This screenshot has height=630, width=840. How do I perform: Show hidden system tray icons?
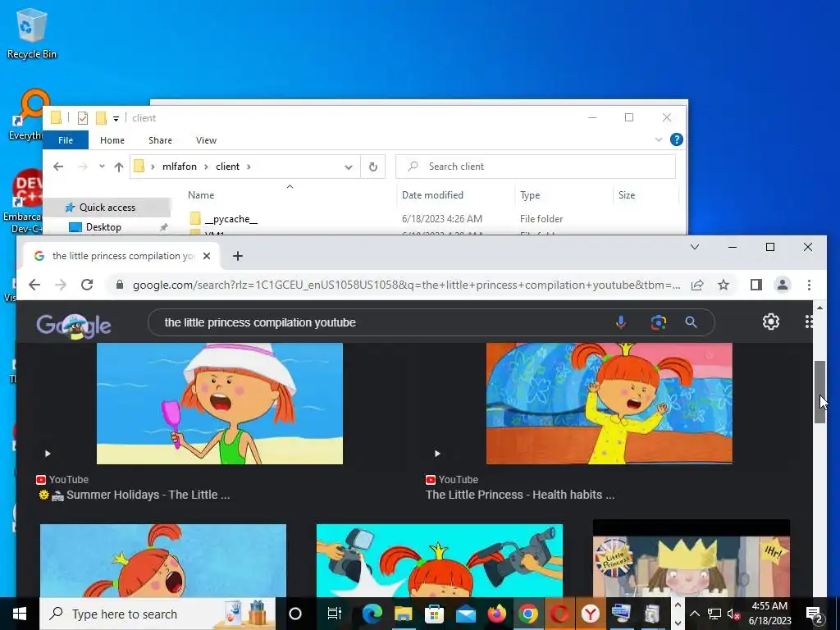(x=694, y=614)
